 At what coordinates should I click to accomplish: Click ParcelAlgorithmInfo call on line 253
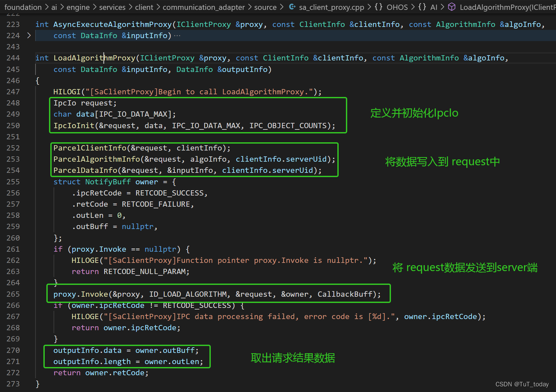195,159
